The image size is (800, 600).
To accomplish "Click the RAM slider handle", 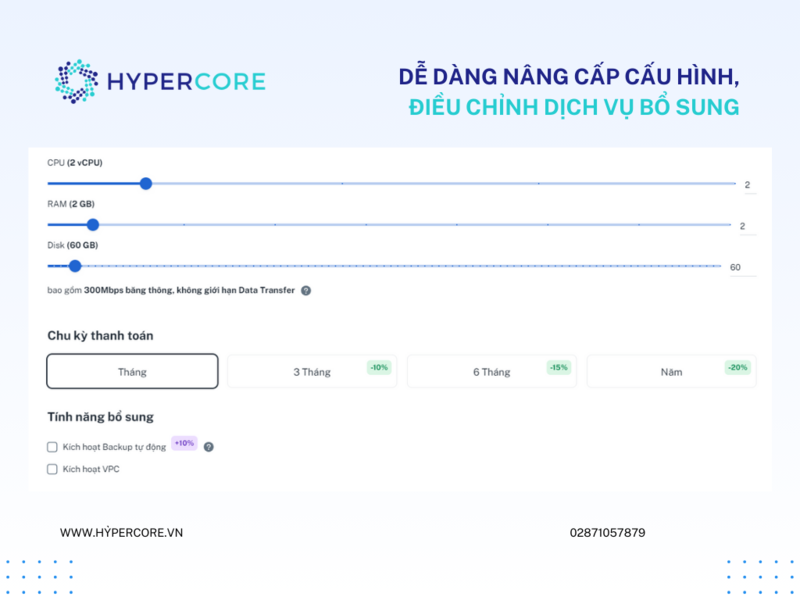I will [x=93, y=224].
